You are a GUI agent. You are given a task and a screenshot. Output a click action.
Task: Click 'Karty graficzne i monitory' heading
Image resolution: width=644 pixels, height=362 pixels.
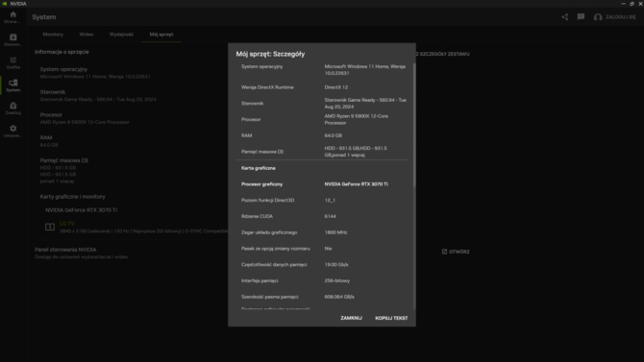[73, 197]
